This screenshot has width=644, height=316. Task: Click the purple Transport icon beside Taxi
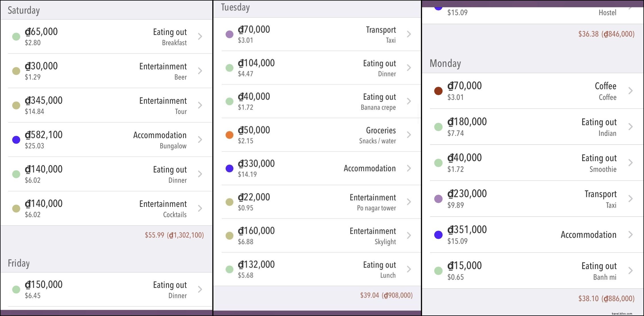click(x=229, y=34)
